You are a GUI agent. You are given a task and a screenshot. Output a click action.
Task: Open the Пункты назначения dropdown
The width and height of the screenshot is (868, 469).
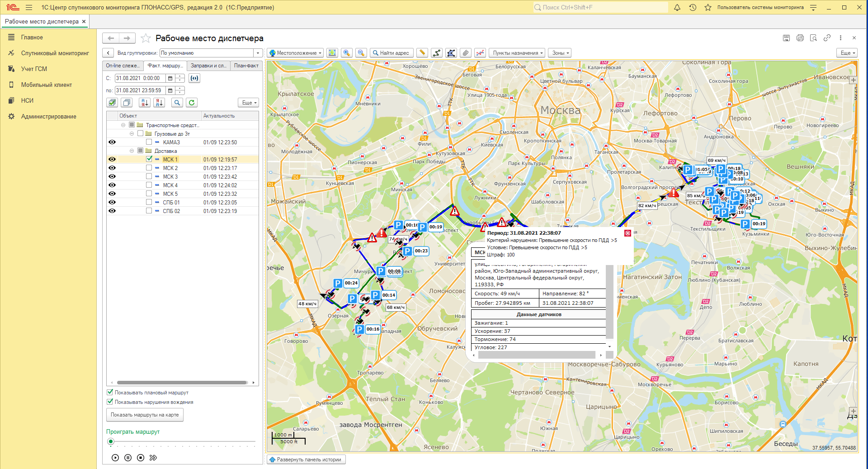click(x=517, y=53)
